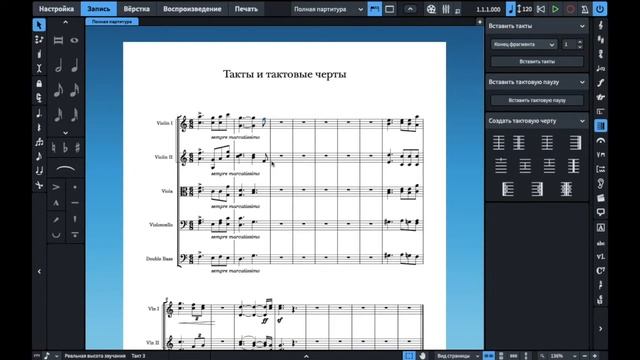This screenshot has width=640, height=360.
Task: Select the sharp accidental
Action: point(77,147)
